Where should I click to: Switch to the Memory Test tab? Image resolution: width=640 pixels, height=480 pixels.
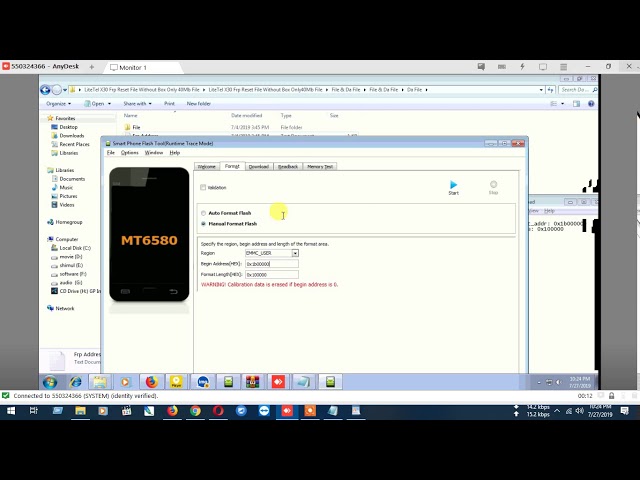coord(320,167)
